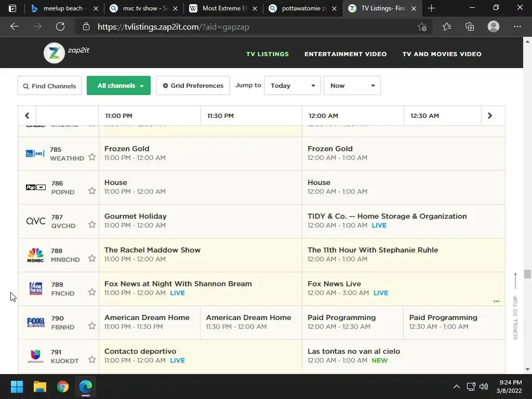This screenshot has height=399, width=532.
Task: Expand the All channels dropdown
Action: 118,86
